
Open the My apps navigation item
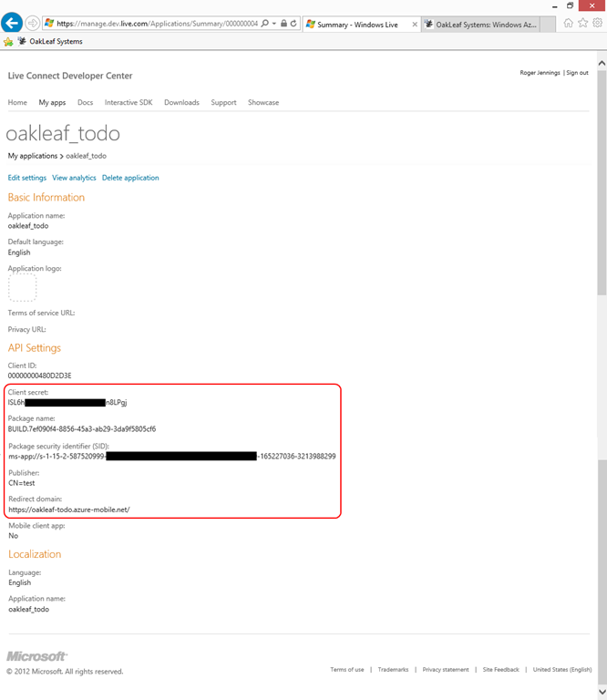point(52,102)
